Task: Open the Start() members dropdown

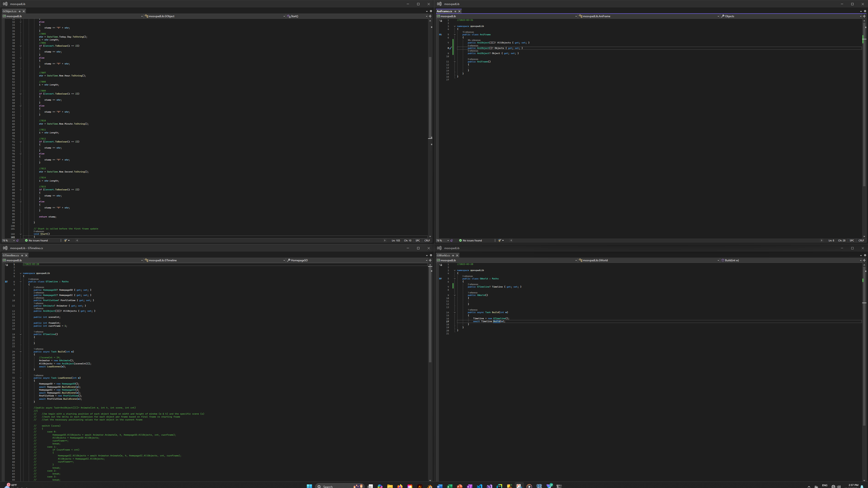Action: [x=357, y=16]
